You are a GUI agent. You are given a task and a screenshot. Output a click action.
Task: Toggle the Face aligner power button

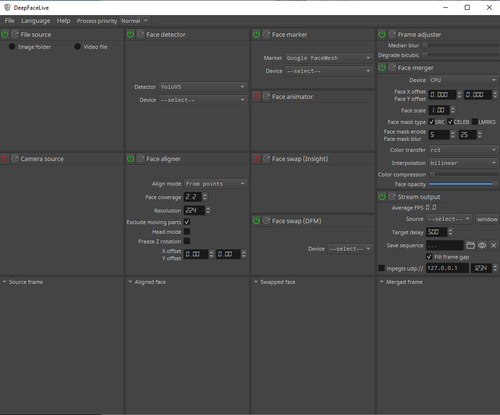131,159
